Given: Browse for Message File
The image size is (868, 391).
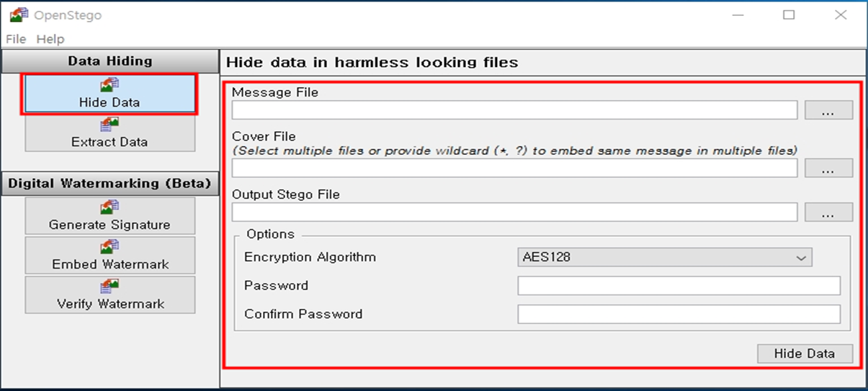Looking at the screenshot, I should (x=828, y=109).
